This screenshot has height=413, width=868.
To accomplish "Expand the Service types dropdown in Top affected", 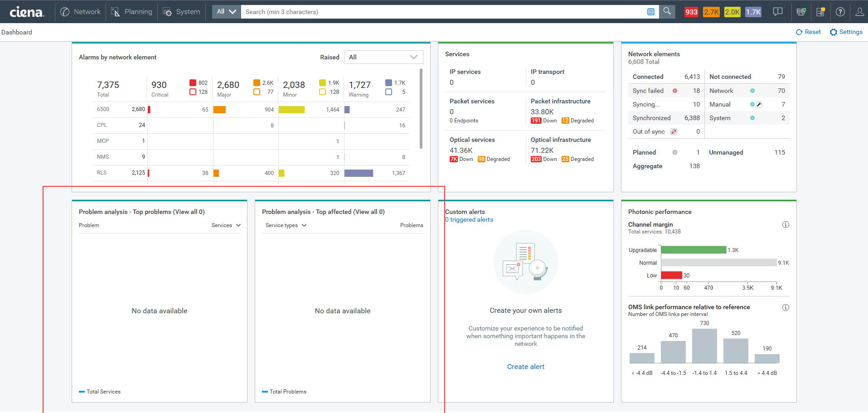I will (286, 225).
